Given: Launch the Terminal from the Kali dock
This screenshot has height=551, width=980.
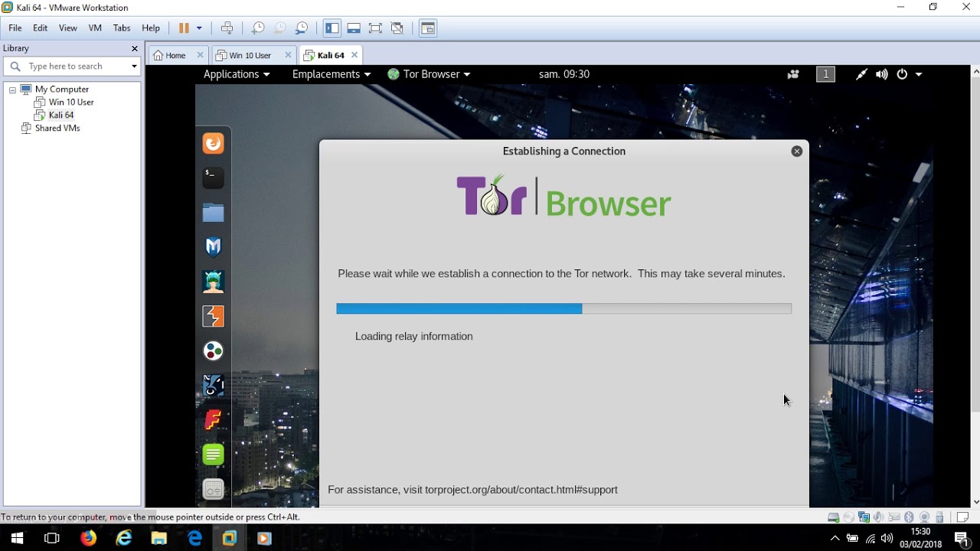Looking at the screenshot, I should [213, 178].
